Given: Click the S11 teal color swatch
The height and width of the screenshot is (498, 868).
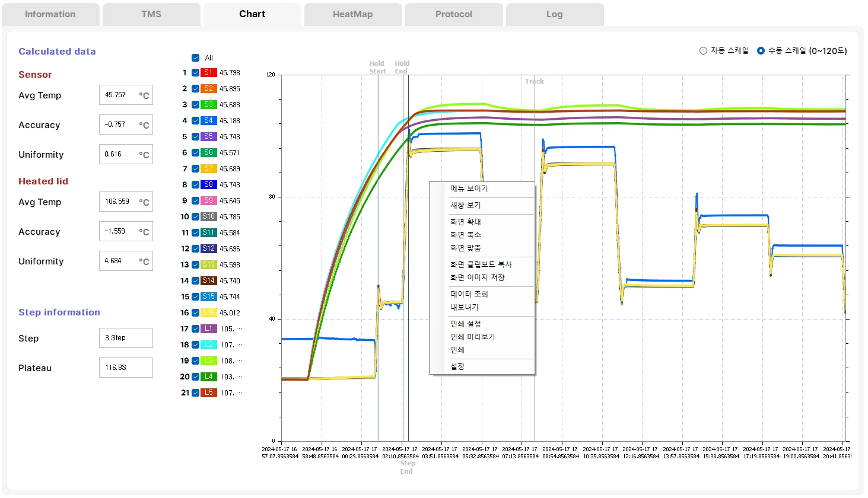Looking at the screenshot, I should click(209, 233).
